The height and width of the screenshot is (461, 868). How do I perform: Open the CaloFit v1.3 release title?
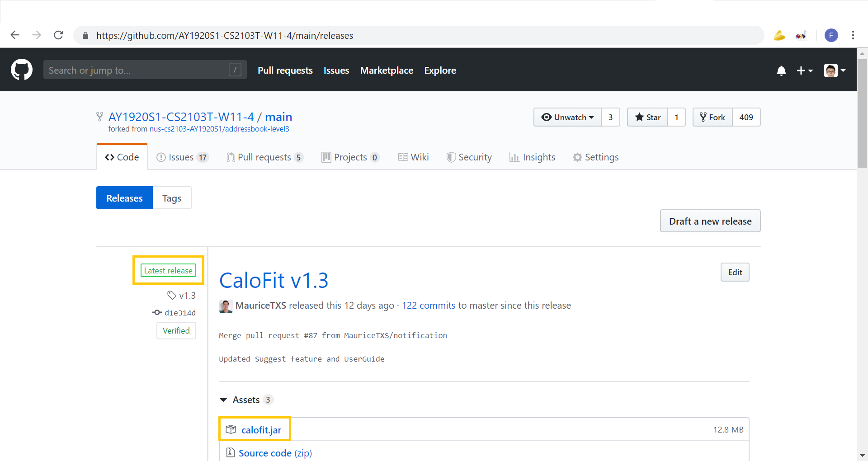pyautogui.click(x=274, y=280)
